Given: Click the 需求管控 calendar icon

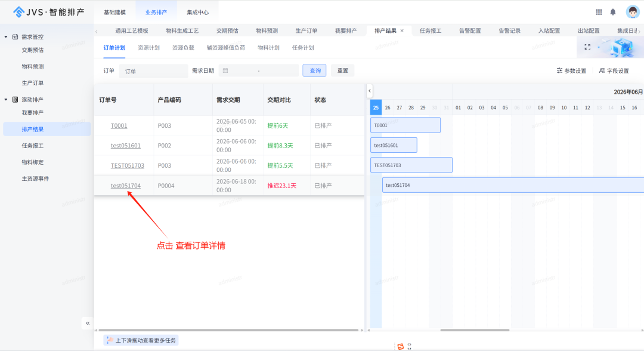Looking at the screenshot, I should [x=15, y=36].
